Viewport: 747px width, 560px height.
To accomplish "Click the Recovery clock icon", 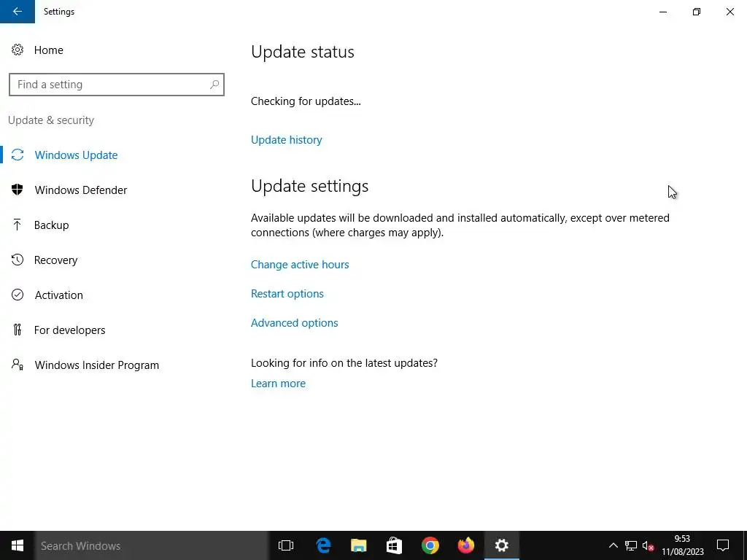I will (18, 260).
